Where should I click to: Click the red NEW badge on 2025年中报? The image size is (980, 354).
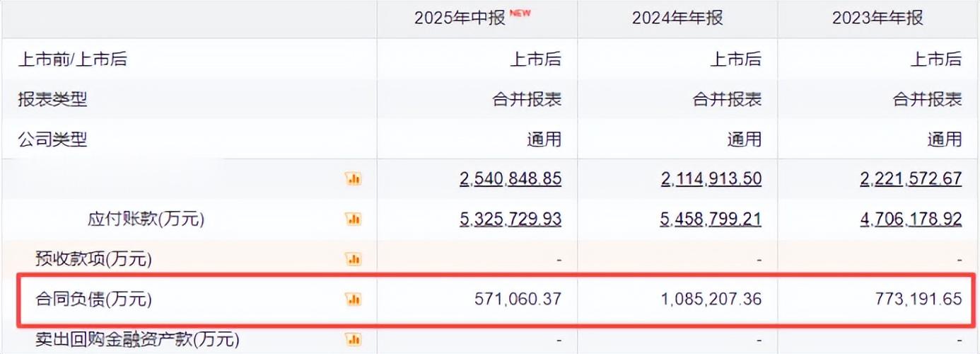click(520, 12)
